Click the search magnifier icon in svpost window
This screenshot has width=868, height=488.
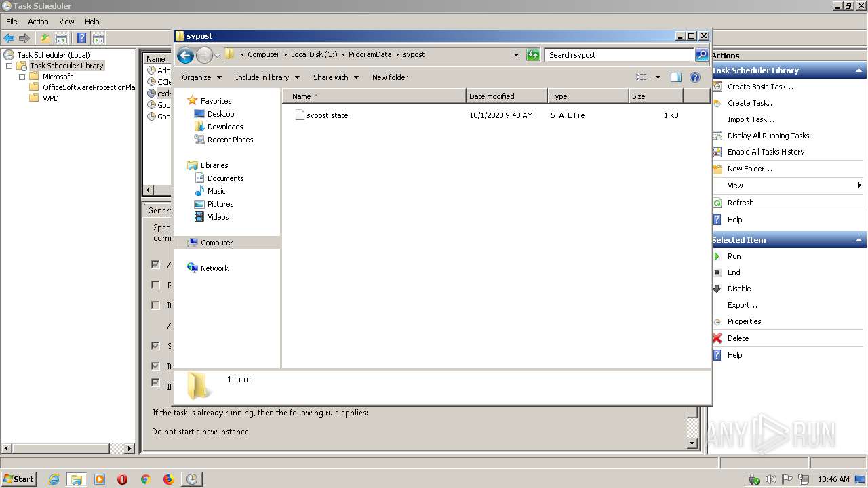click(x=702, y=55)
